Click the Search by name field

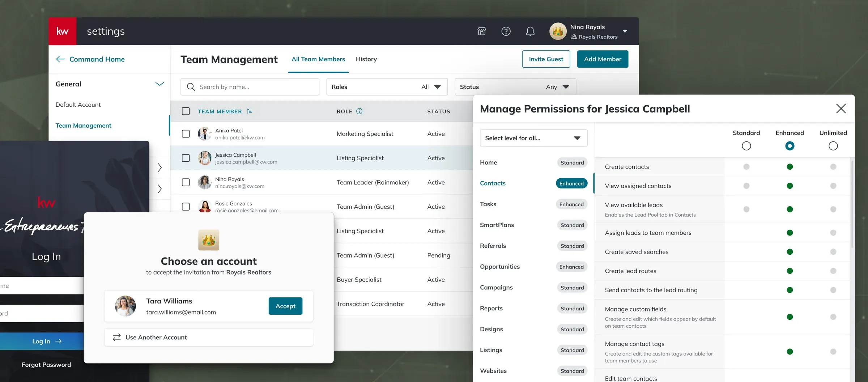250,87
